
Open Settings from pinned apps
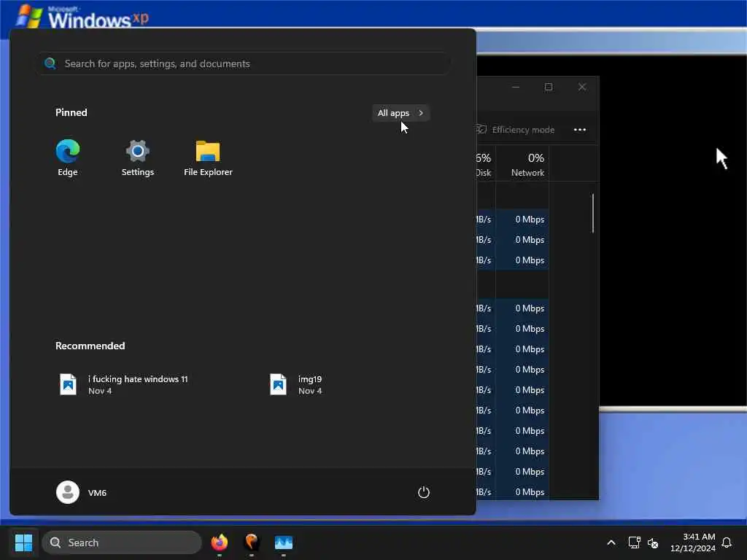(x=138, y=158)
